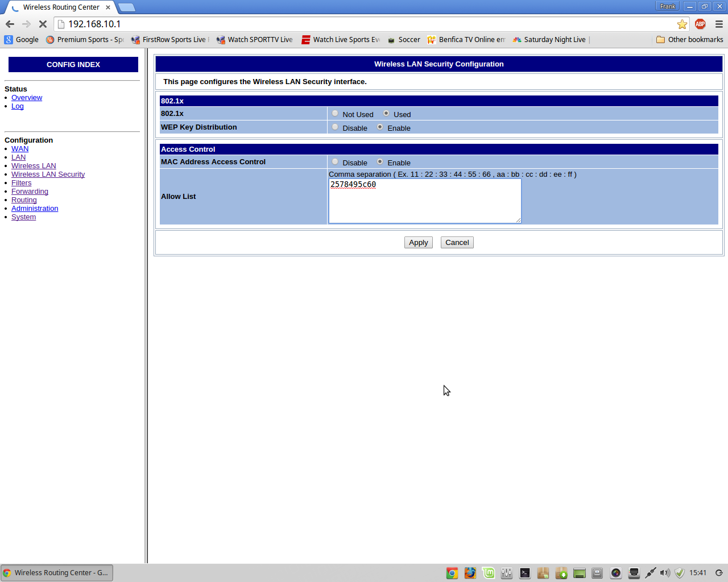Open the Chrome menu hamburger icon
Viewport: 728px width, 582px height.
tap(719, 24)
